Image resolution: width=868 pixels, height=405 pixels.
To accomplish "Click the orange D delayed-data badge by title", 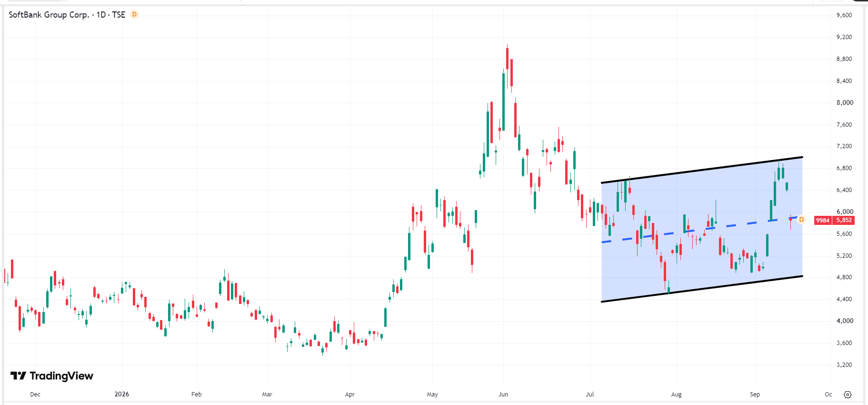I will pyautogui.click(x=134, y=14).
